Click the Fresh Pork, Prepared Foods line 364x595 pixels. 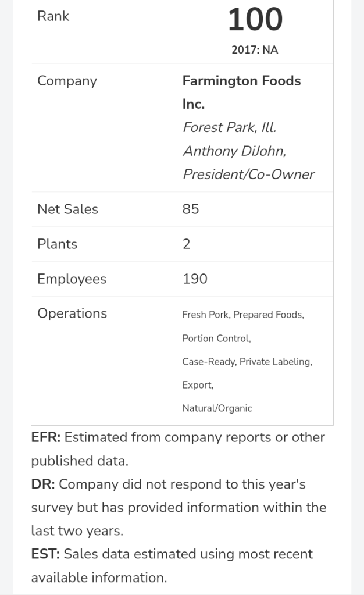point(243,315)
